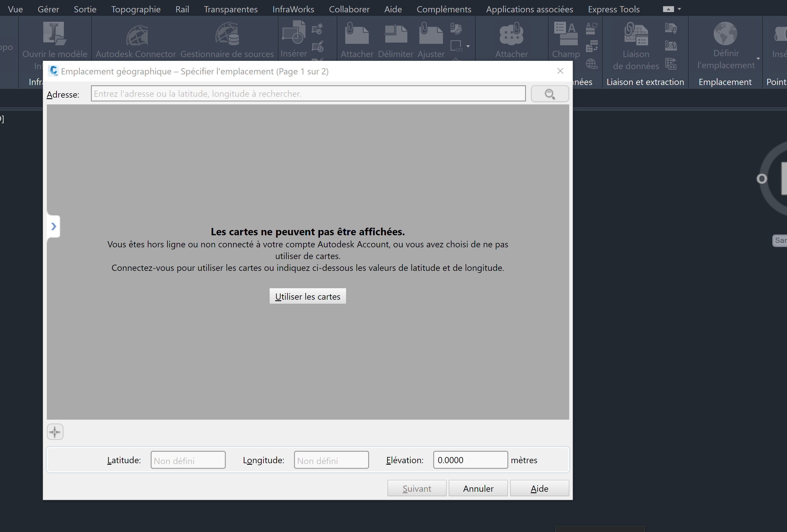Screen dimensions: 787x532
Task: Click the Délimiter ribbon icon
Action: point(395,34)
